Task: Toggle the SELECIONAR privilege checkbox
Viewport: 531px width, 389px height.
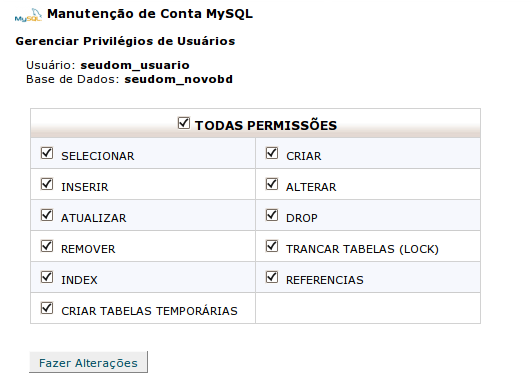Action: click(x=47, y=153)
